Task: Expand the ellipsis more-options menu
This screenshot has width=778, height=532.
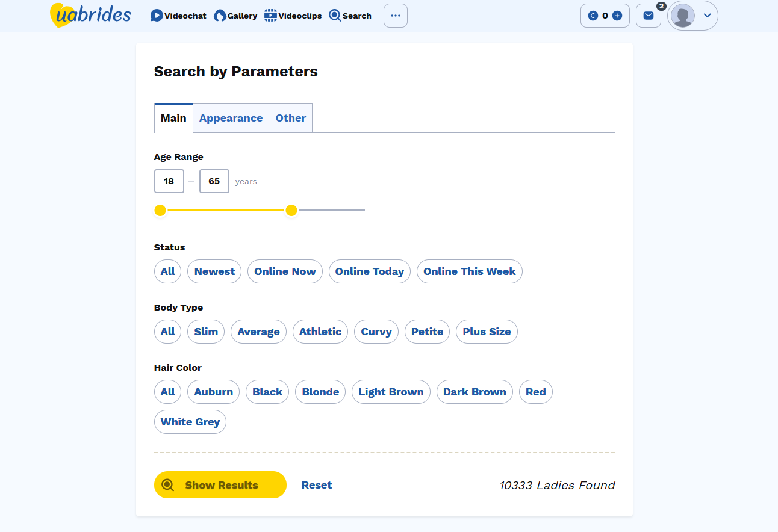Action: pyautogui.click(x=396, y=16)
